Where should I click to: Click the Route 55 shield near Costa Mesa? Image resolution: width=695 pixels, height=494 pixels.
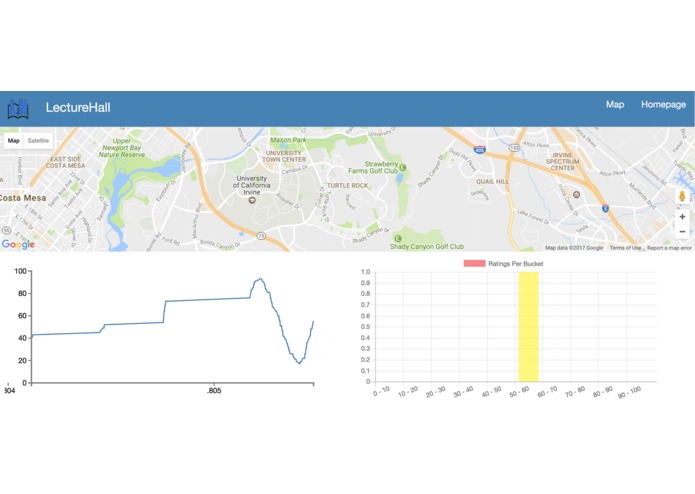point(6,230)
